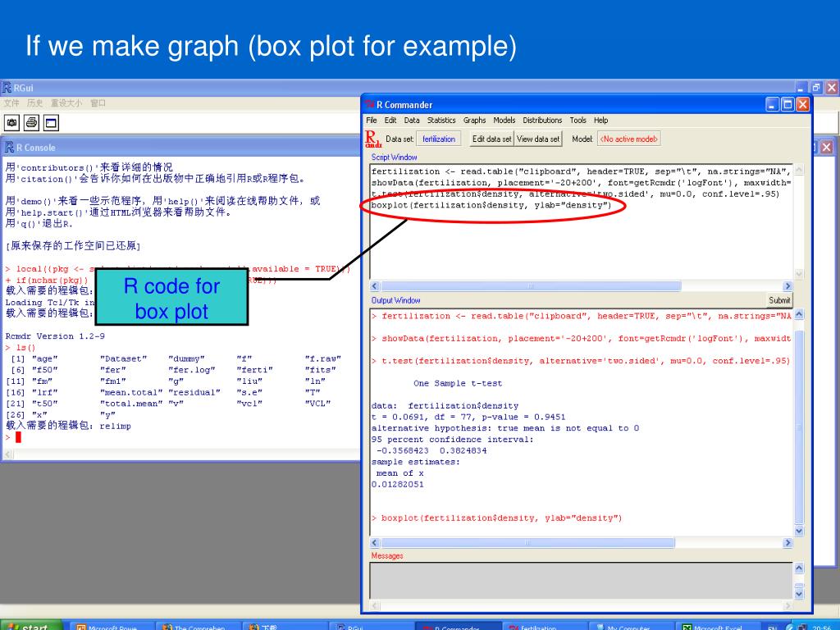
Task: Click the Script Window scroll right arrow
Action: point(787,286)
